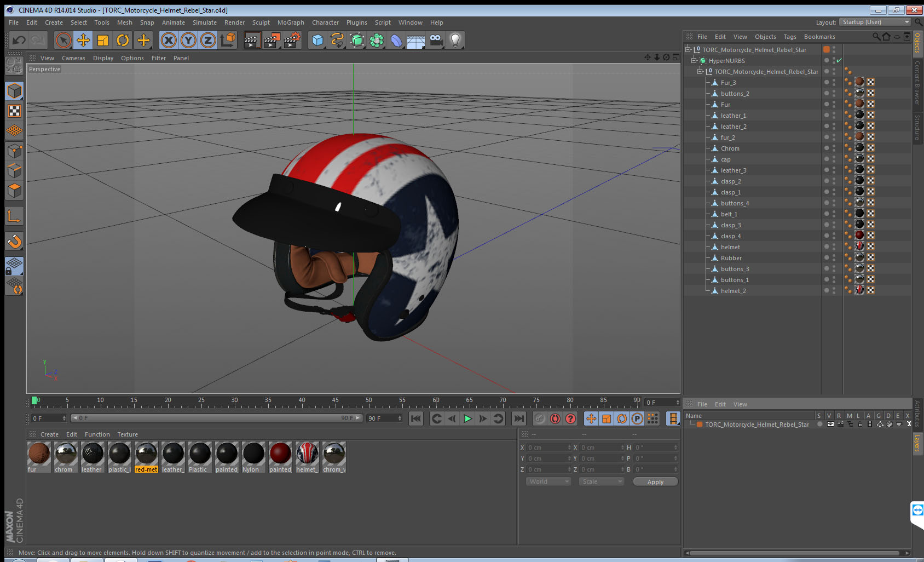Open the Scale coordinate dropdown
924x562 pixels.
[x=602, y=481]
